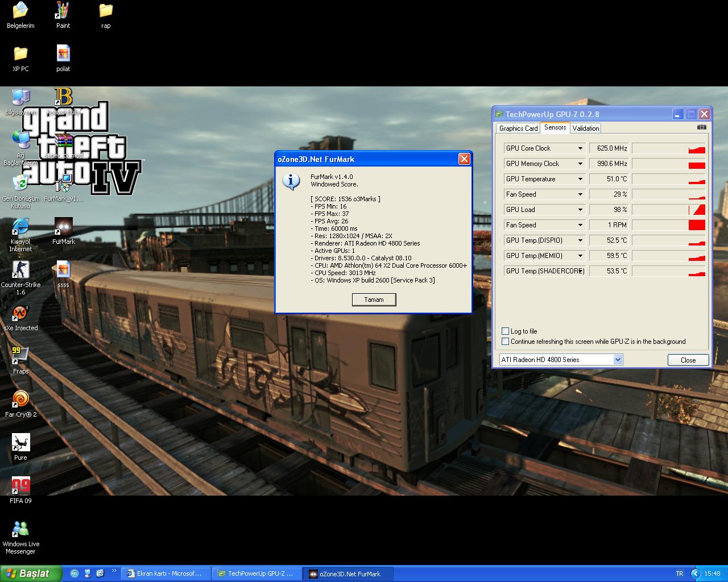Click the SCORE: 1536 o3Marks line

tap(345, 199)
